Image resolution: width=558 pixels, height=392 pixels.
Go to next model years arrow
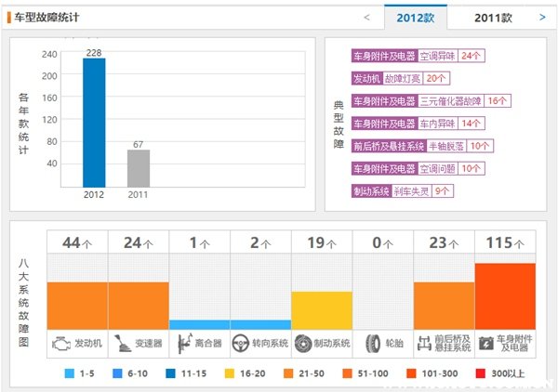[542, 17]
